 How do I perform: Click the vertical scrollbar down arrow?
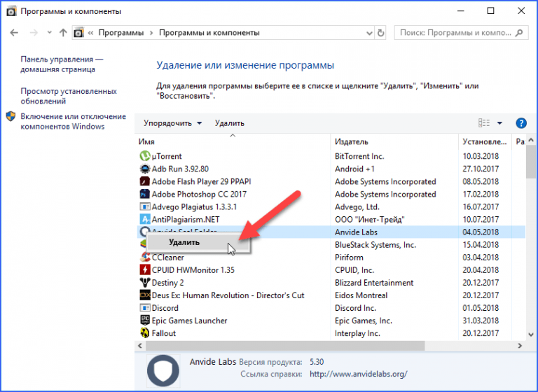531,335
